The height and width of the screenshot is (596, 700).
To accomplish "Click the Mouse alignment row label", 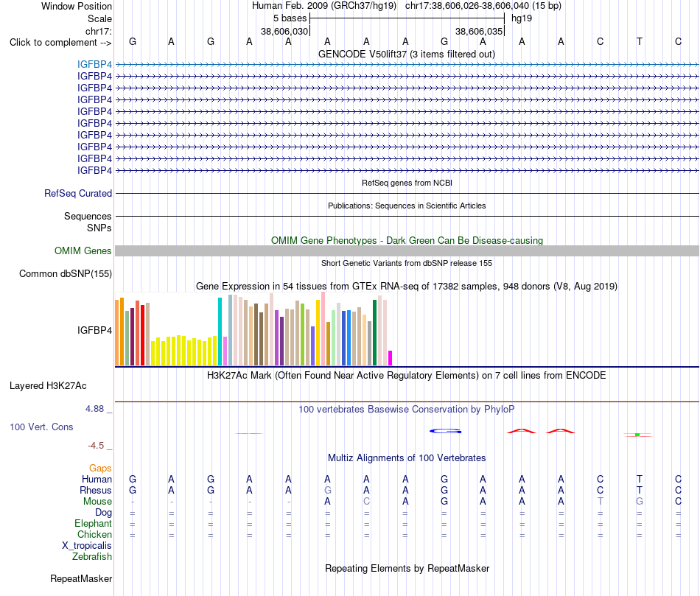I will [97, 502].
